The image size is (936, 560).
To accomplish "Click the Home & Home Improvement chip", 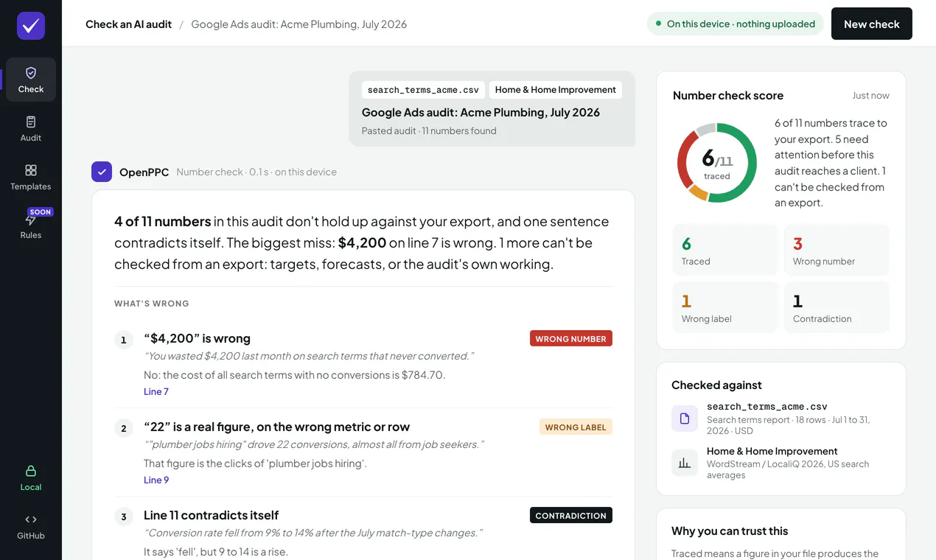I will pyautogui.click(x=556, y=90).
